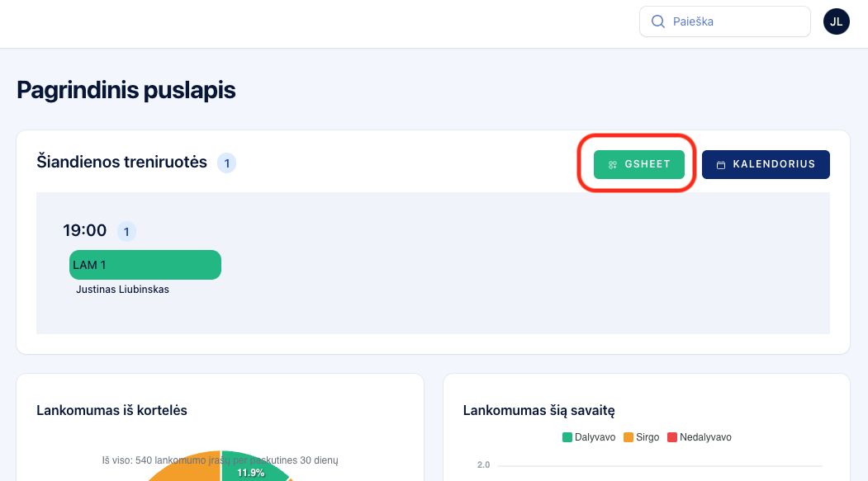
Task: Click trainer name Justinas Liubinskas
Action: coord(122,290)
